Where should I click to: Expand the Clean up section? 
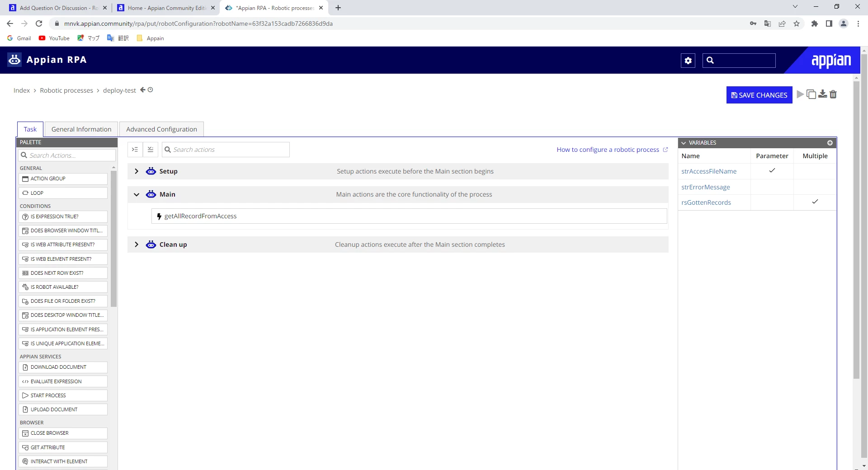(137, 244)
